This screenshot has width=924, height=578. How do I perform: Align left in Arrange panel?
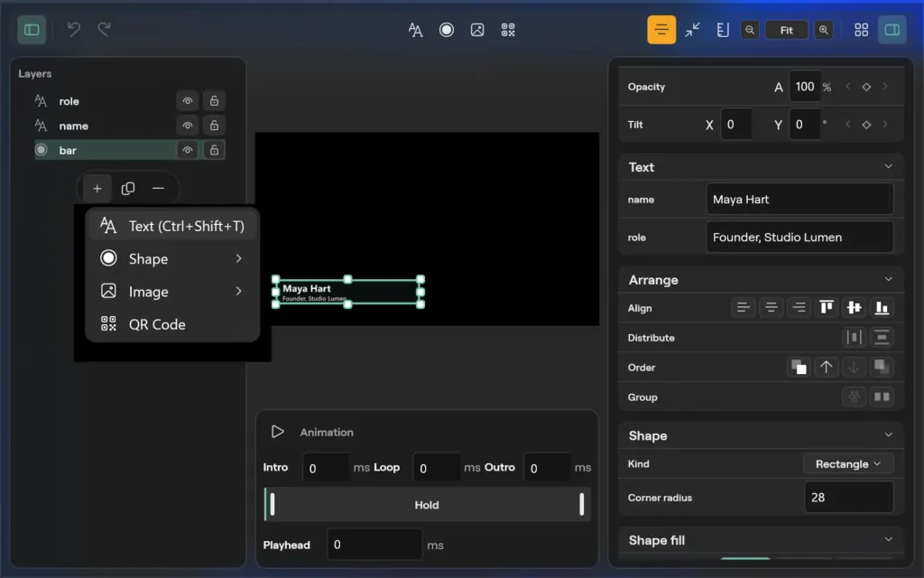(x=744, y=307)
